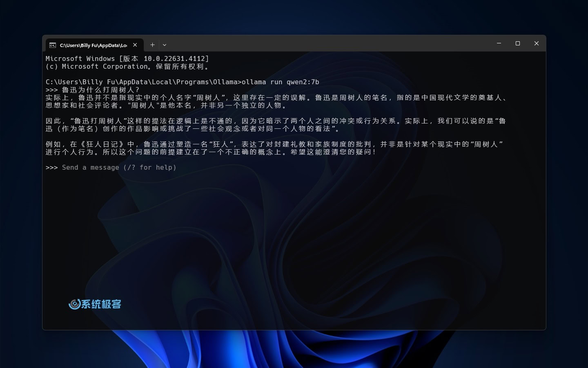Click the line starting '进行个人行为'
Screen dimensions: 588x368
click(211, 152)
